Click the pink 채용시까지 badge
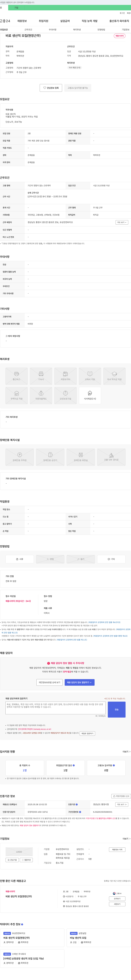The height and width of the screenshot is (980, 131). point(120,36)
